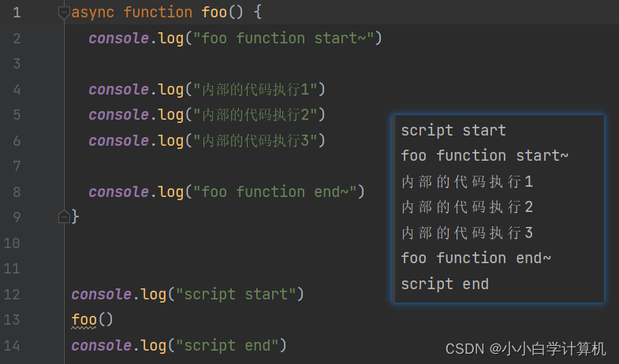Click 'console' on line 2
The image size is (619, 364).
coord(118,39)
